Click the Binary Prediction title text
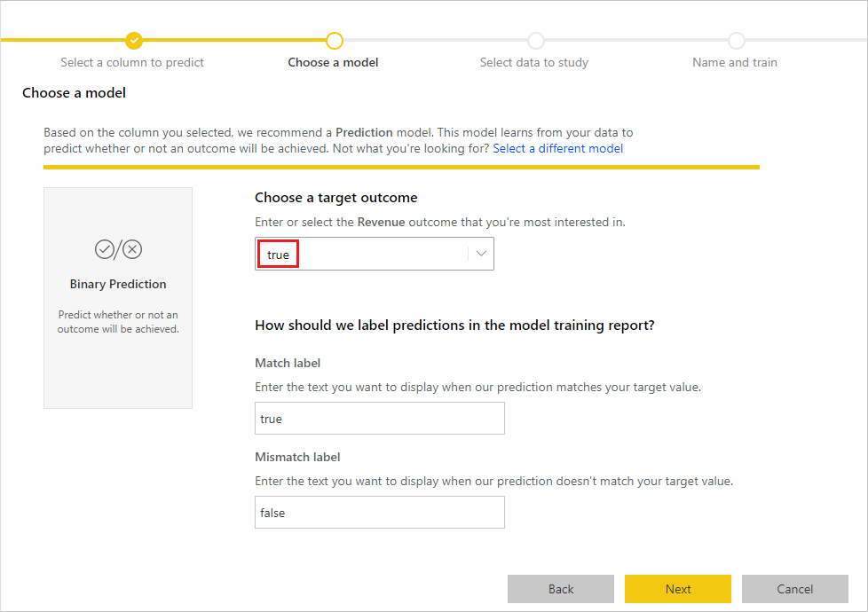868x612 pixels. [x=118, y=284]
